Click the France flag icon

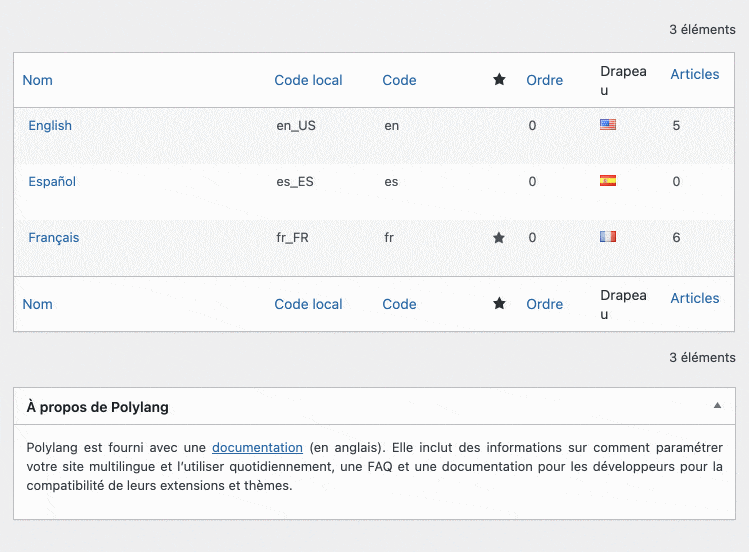607,237
